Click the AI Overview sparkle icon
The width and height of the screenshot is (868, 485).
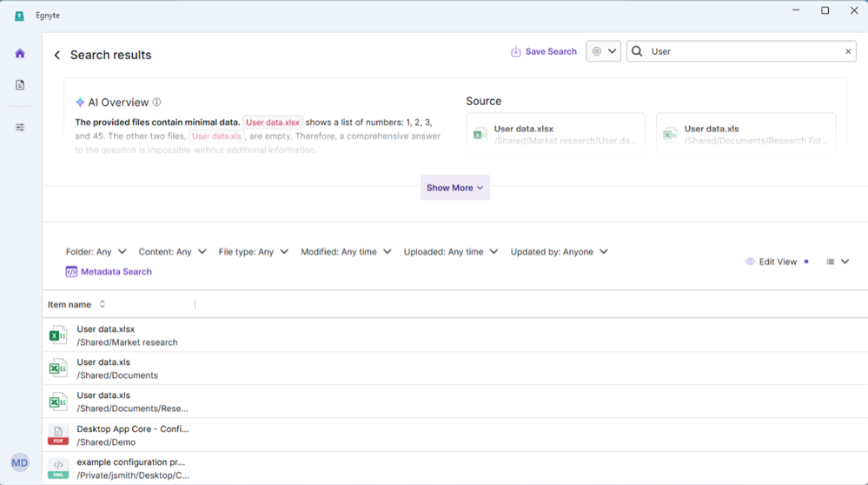tap(80, 102)
